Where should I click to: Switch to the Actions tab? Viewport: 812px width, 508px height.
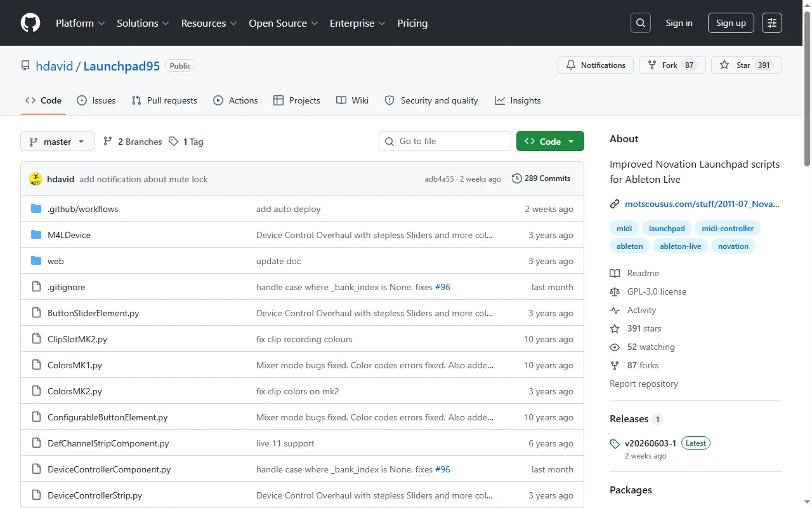(235, 100)
